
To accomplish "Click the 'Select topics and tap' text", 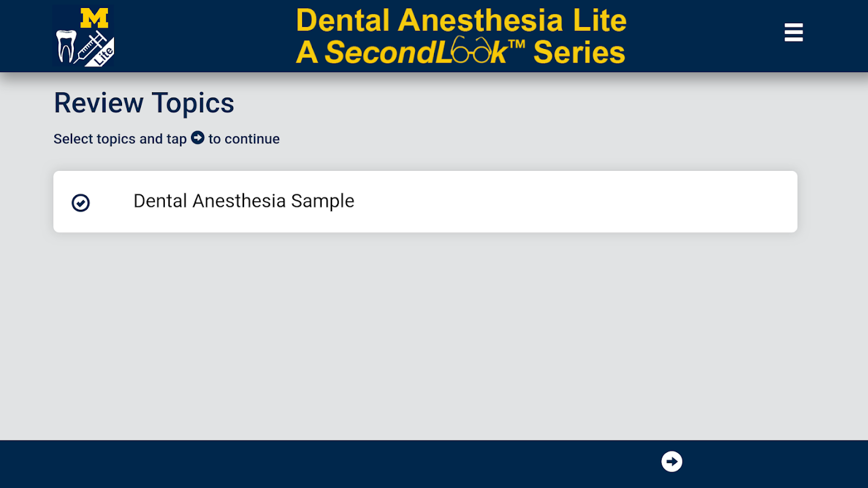I will (120, 139).
